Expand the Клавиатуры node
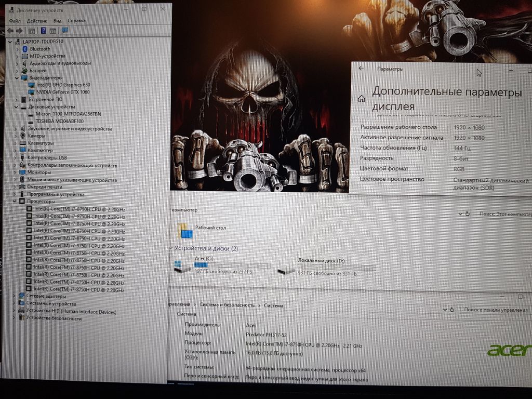This screenshot has height=399, width=532. pos(15,143)
